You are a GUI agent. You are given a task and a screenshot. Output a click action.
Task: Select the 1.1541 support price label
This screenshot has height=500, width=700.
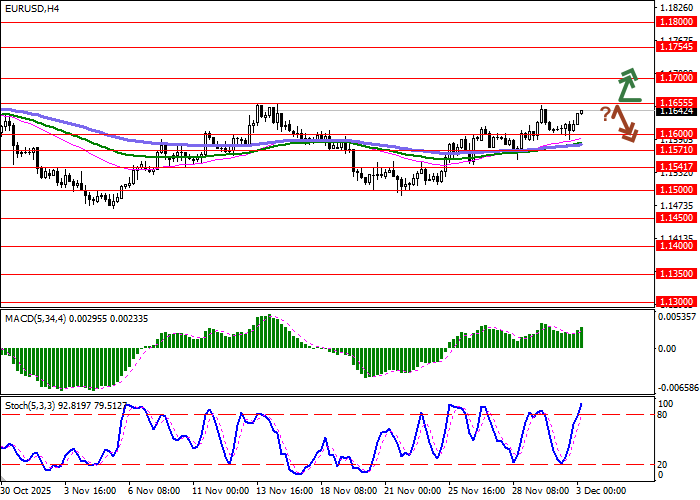pos(675,165)
